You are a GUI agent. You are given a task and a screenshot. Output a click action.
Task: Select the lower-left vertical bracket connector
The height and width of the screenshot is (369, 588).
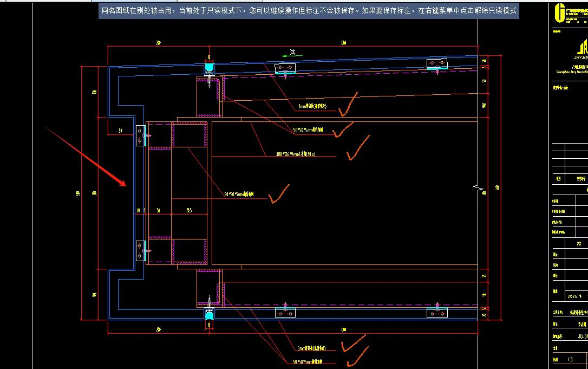140,251
